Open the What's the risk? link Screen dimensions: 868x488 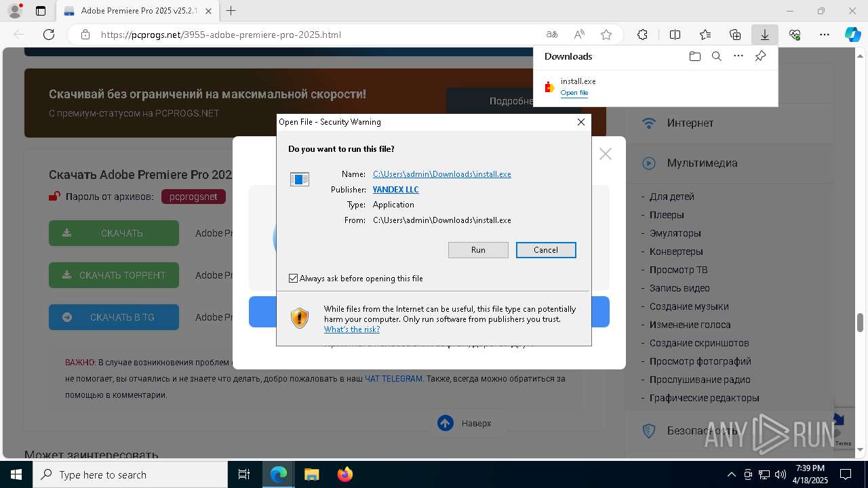(x=352, y=329)
